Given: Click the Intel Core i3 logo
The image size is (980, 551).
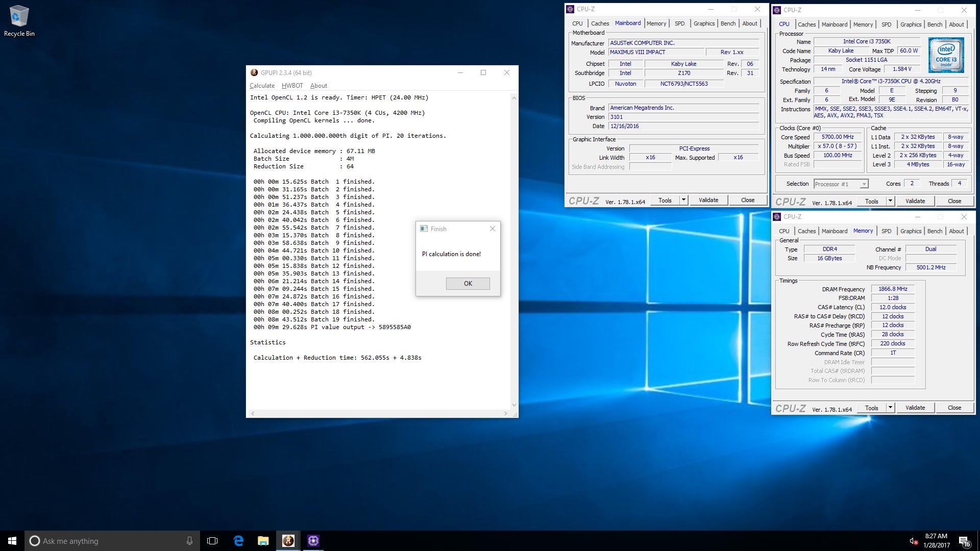Looking at the screenshot, I should [946, 55].
